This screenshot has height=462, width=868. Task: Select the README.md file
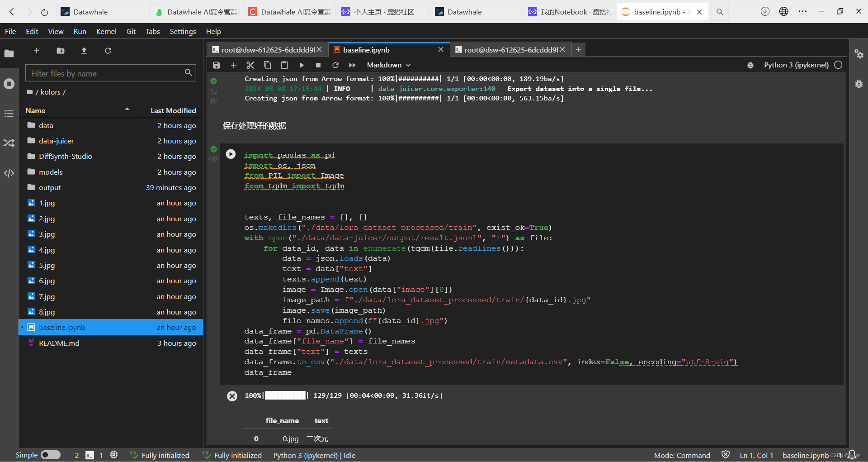pyautogui.click(x=111, y=343)
